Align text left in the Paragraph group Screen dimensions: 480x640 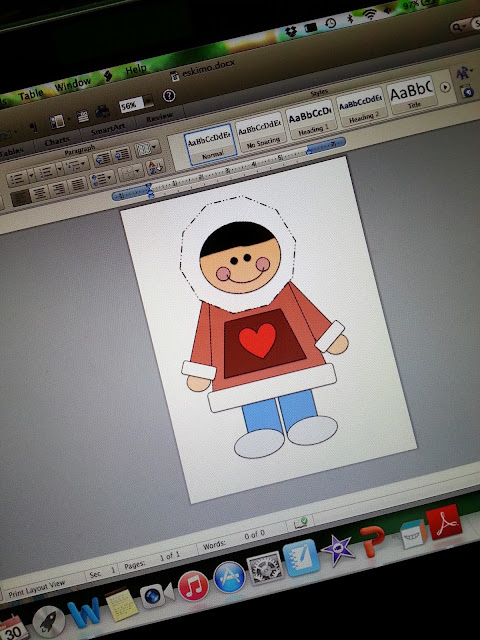pyautogui.click(x=20, y=198)
